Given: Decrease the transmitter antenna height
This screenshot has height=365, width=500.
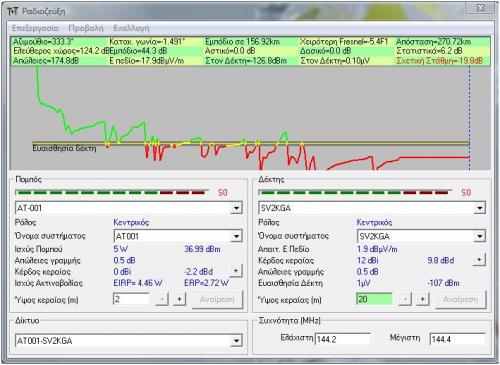Looking at the screenshot, I should coord(162,299).
